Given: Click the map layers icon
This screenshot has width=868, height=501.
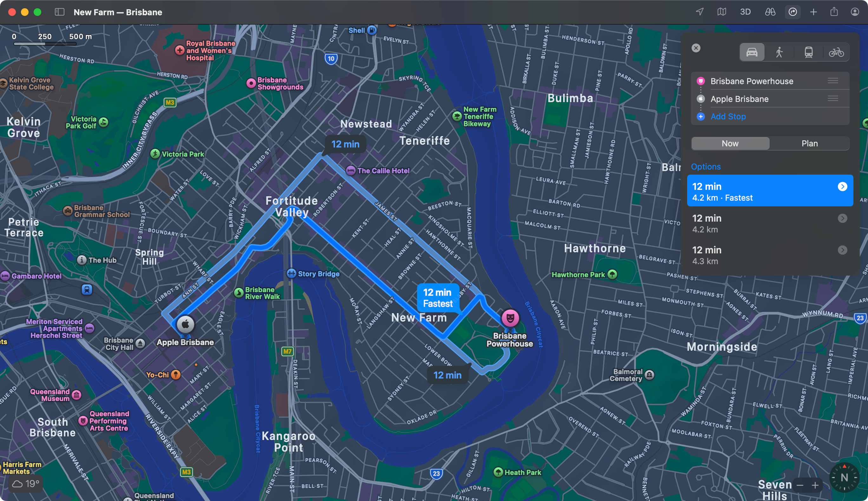Looking at the screenshot, I should click(x=722, y=11).
